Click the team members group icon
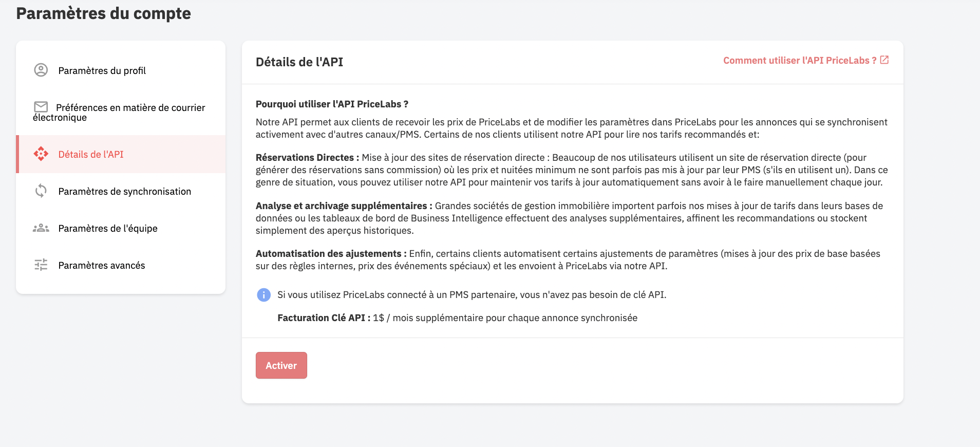980x447 pixels. [41, 228]
